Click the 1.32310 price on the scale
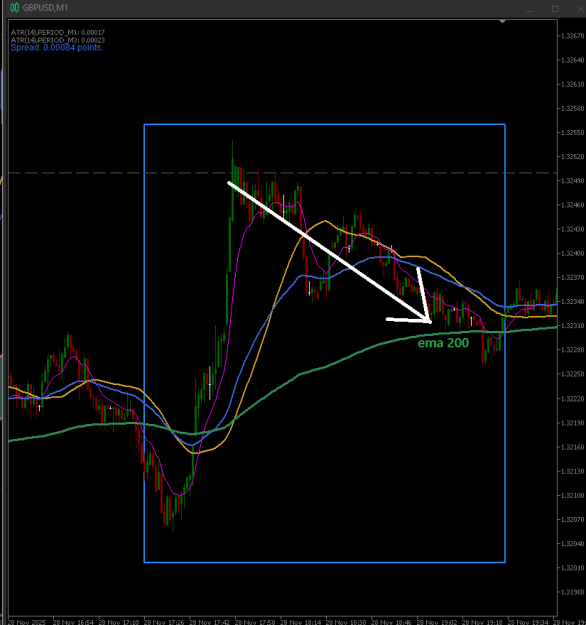This screenshot has height=625, width=586. point(572,326)
